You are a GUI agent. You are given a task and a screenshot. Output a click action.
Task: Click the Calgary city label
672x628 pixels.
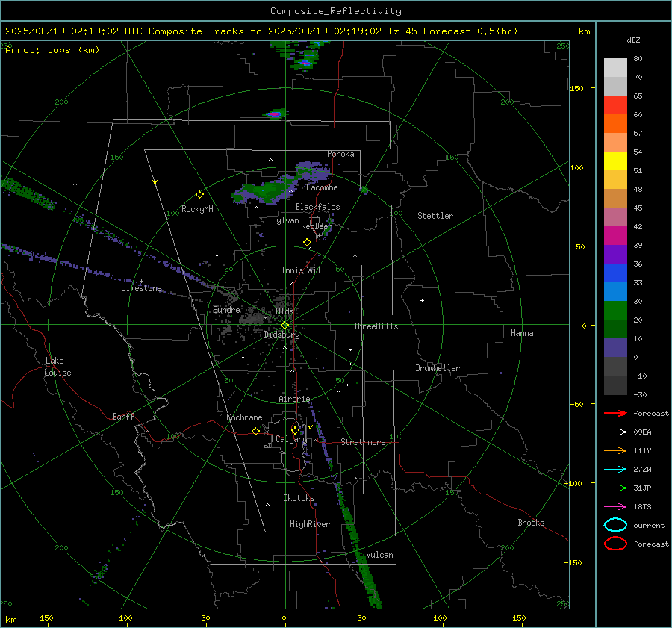[291, 439]
